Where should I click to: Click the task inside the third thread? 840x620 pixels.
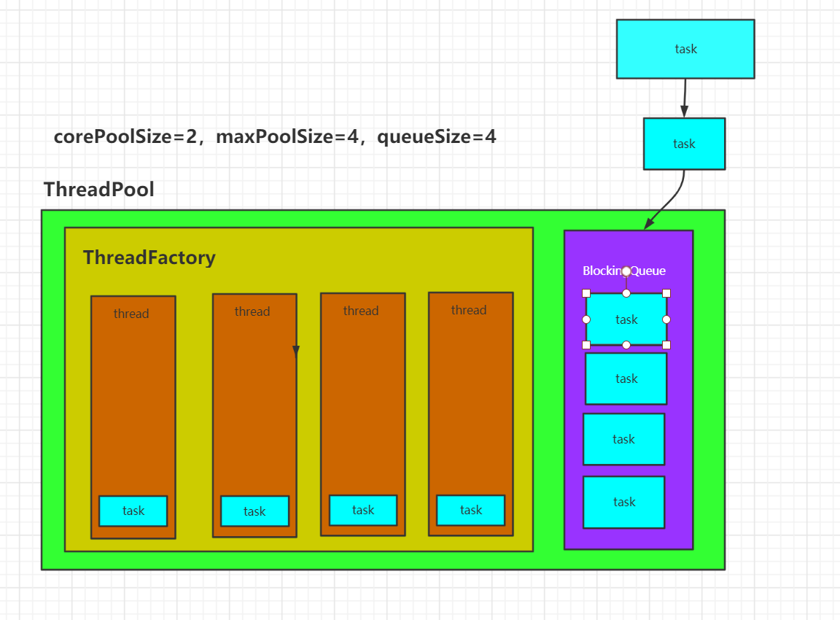point(363,510)
